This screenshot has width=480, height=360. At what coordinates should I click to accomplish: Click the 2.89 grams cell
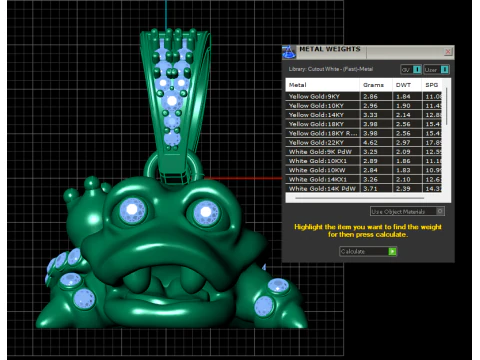point(376,161)
